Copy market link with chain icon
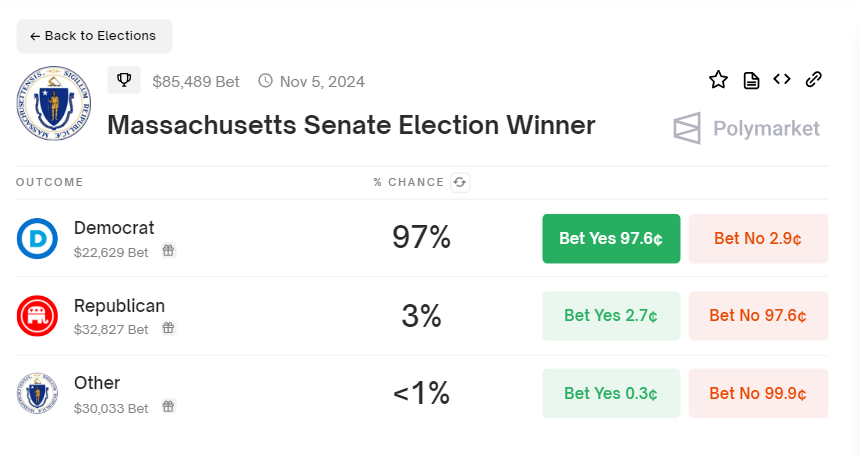Screen dimensions: 859x457 click(x=814, y=79)
